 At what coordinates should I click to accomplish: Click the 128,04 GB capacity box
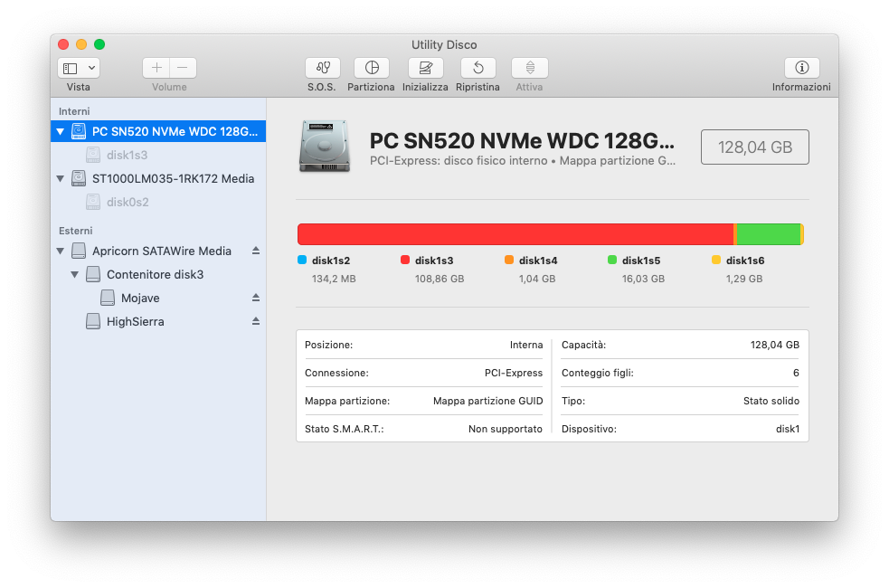coord(754,147)
